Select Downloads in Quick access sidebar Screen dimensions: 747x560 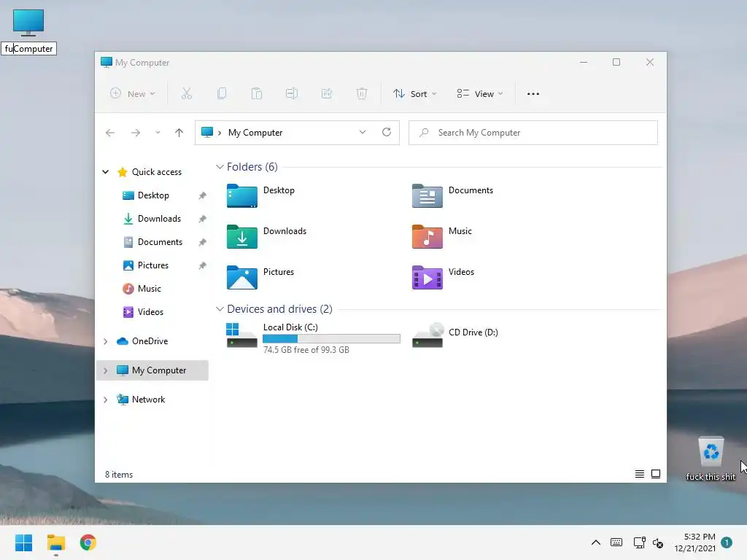159,219
